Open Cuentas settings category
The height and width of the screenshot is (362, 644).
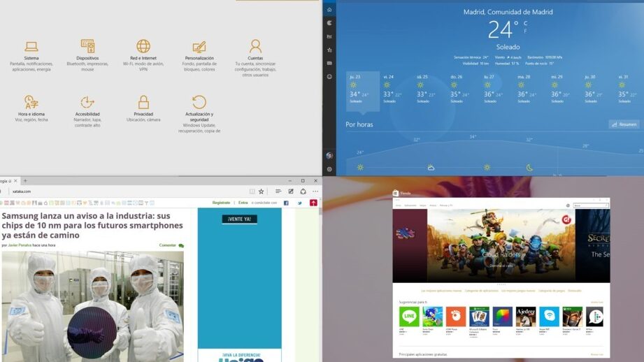(x=255, y=58)
